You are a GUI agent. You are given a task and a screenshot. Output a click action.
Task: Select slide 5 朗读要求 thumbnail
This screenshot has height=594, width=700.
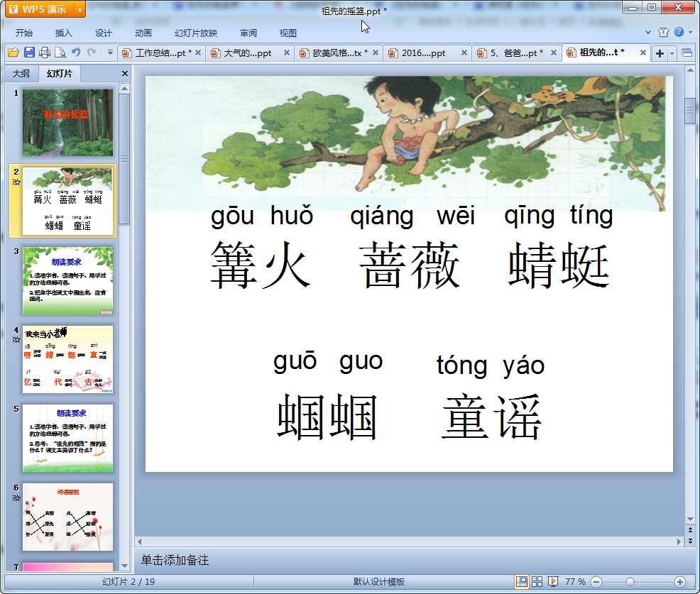68,439
